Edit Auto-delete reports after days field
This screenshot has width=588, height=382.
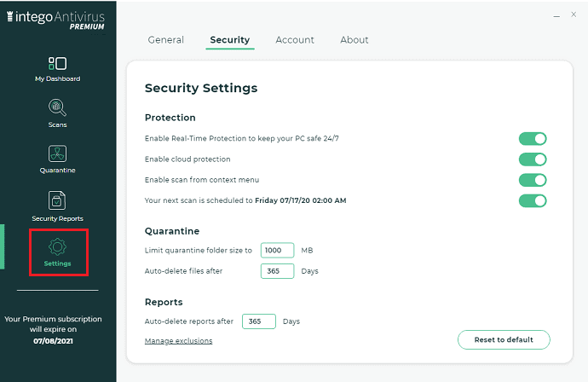[259, 321]
